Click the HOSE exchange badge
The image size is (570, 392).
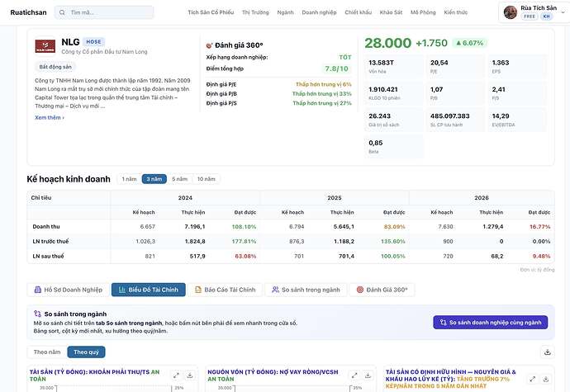click(94, 42)
